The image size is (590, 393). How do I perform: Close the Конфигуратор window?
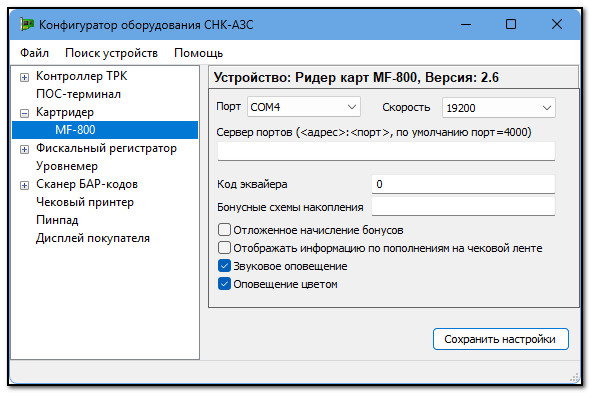557,25
